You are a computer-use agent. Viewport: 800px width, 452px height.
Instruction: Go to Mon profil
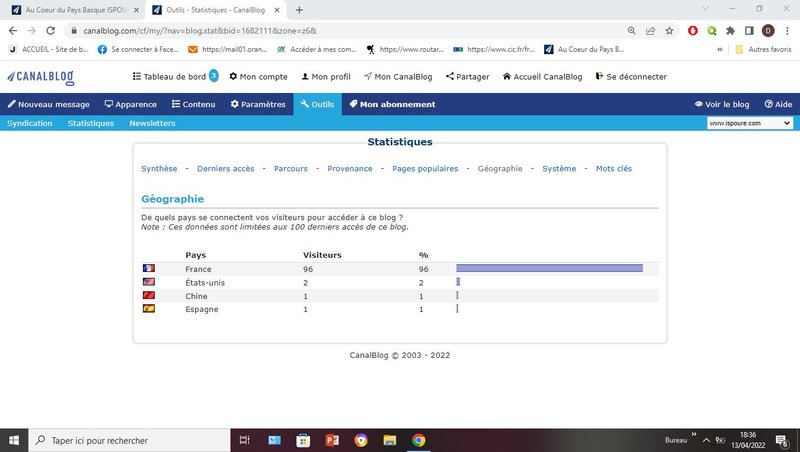pos(326,77)
